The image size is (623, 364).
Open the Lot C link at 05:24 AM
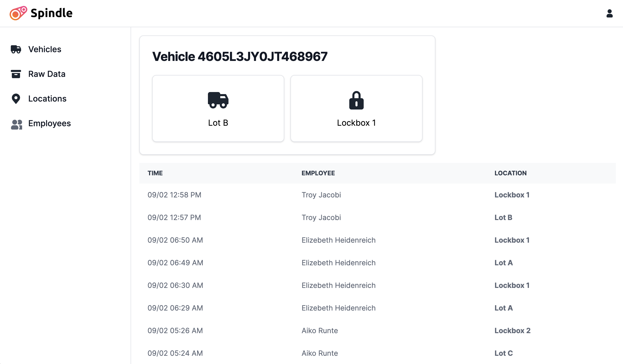503,353
